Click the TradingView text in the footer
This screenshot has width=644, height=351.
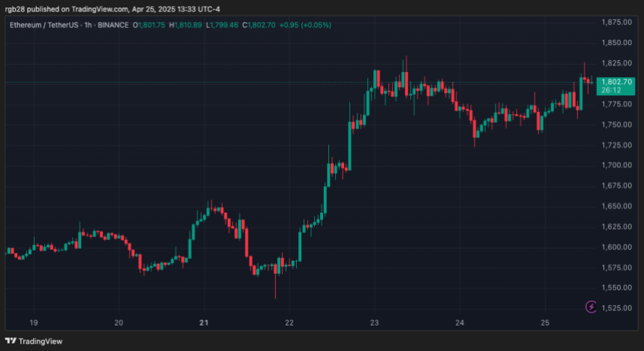[40, 341]
